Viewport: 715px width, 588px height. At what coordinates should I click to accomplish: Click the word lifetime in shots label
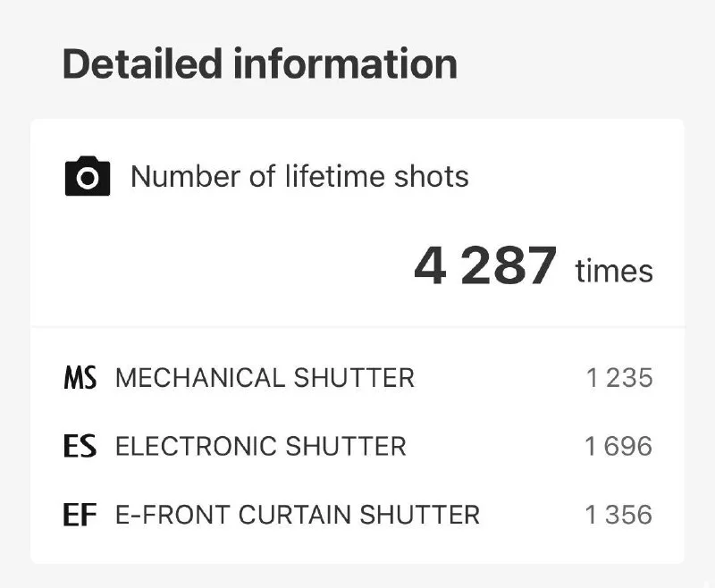tap(335, 176)
